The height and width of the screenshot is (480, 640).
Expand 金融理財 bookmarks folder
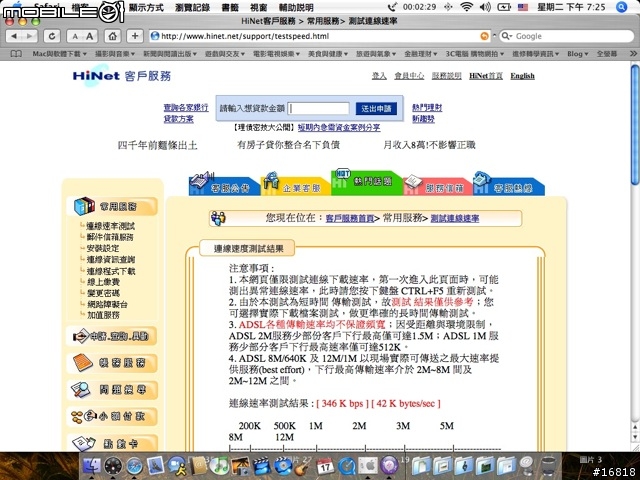click(420, 54)
